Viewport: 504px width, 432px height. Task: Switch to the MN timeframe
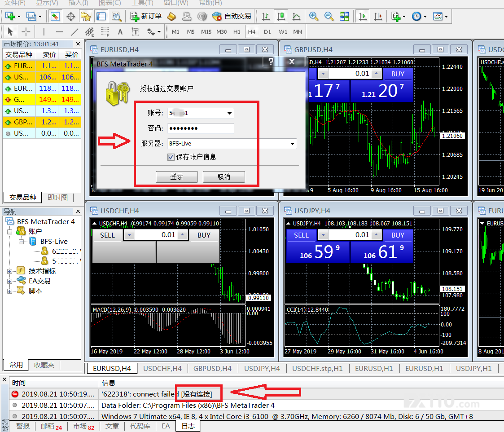tap(298, 31)
